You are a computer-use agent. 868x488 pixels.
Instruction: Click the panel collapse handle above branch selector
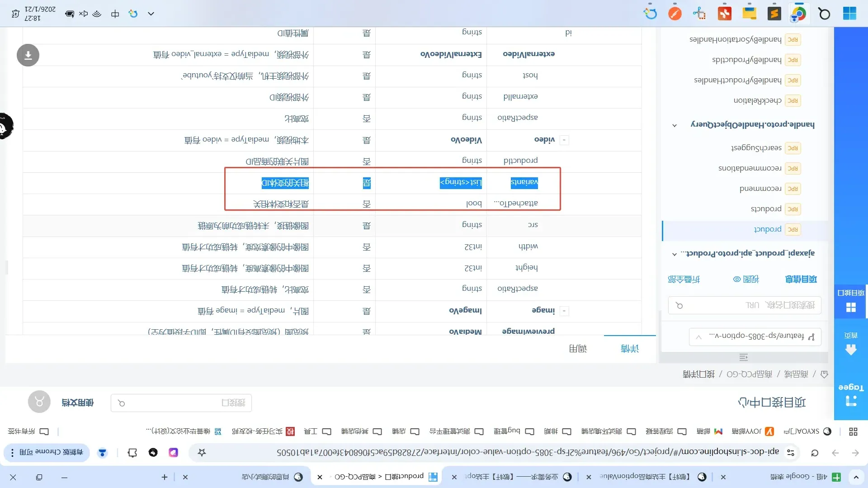click(744, 357)
